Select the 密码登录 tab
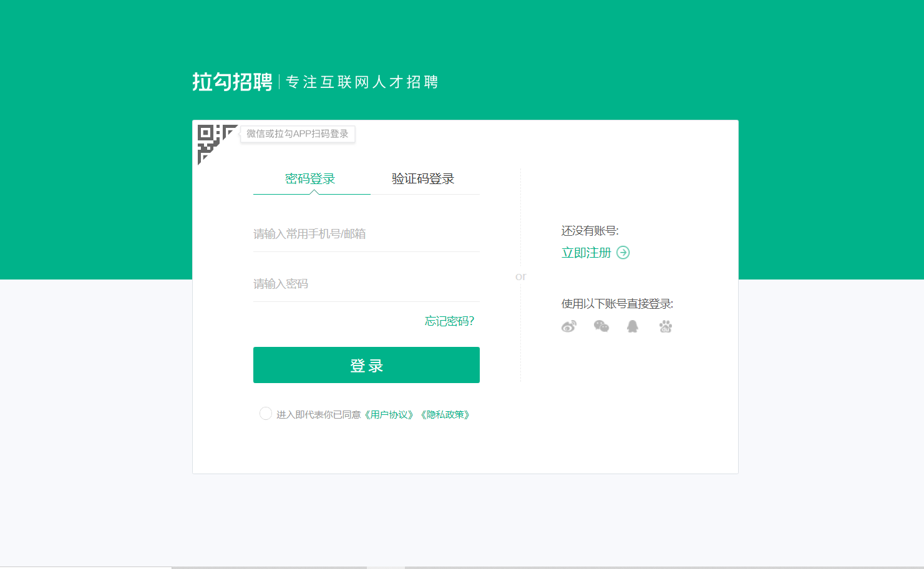The image size is (924, 569). (x=310, y=179)
